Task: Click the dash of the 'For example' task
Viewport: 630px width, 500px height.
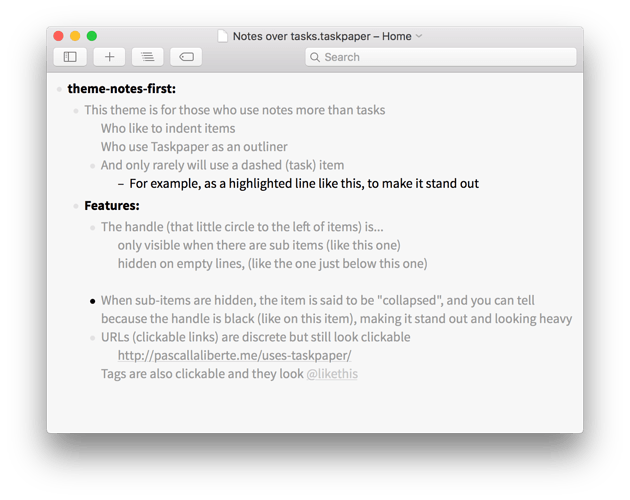Action: pyautogui.click(x=121, y=184)
